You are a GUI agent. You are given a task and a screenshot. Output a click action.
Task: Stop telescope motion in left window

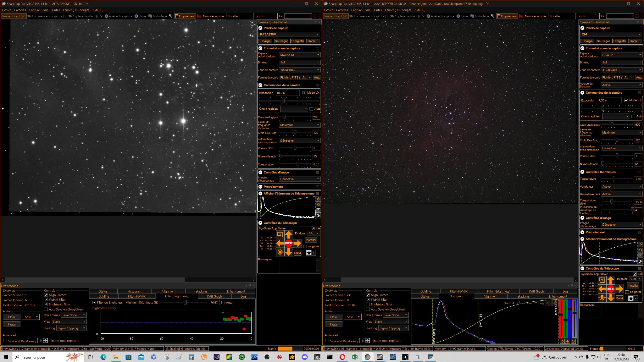(289, 243)
